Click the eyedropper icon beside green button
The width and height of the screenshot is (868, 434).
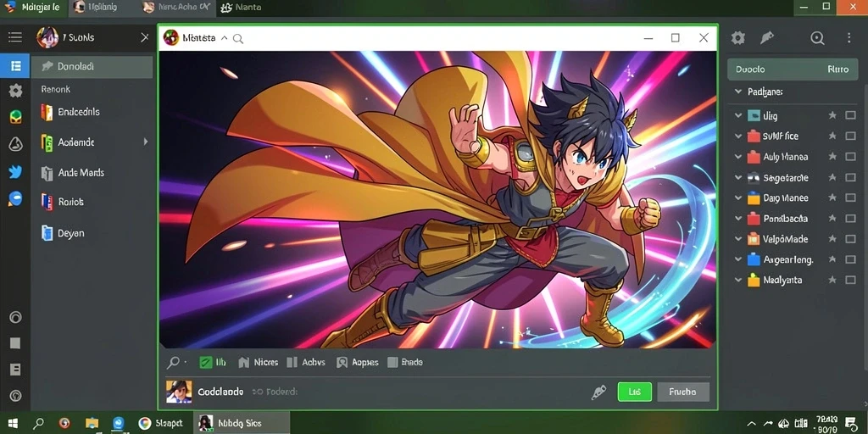pyautogui.click(x=598, y=392)
